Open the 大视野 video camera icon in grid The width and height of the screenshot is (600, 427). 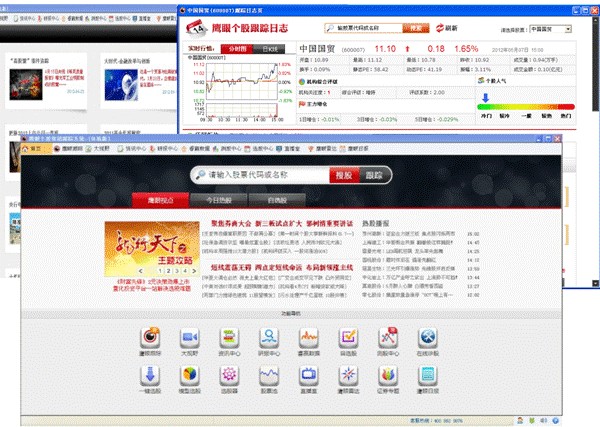coord(188,337)
